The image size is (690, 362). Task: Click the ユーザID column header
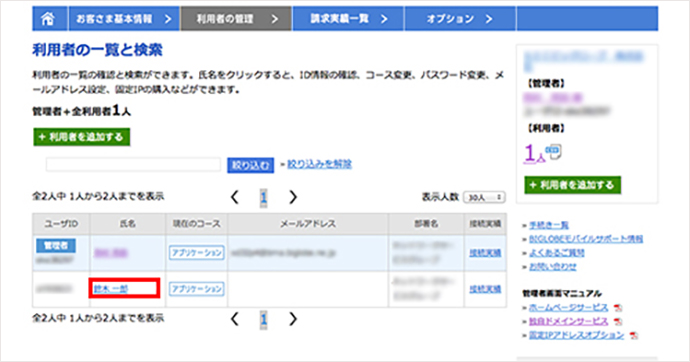61,224
